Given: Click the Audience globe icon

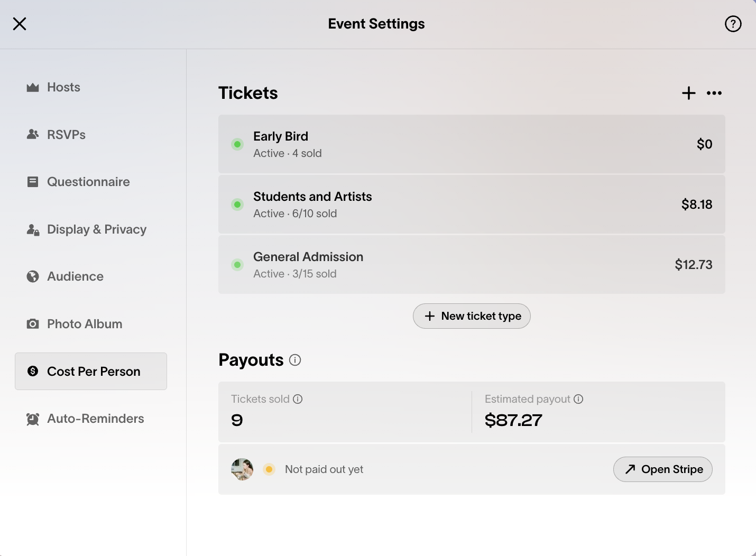Looking at the screenshot, I should pyautogui.click(x=33, y=276).
